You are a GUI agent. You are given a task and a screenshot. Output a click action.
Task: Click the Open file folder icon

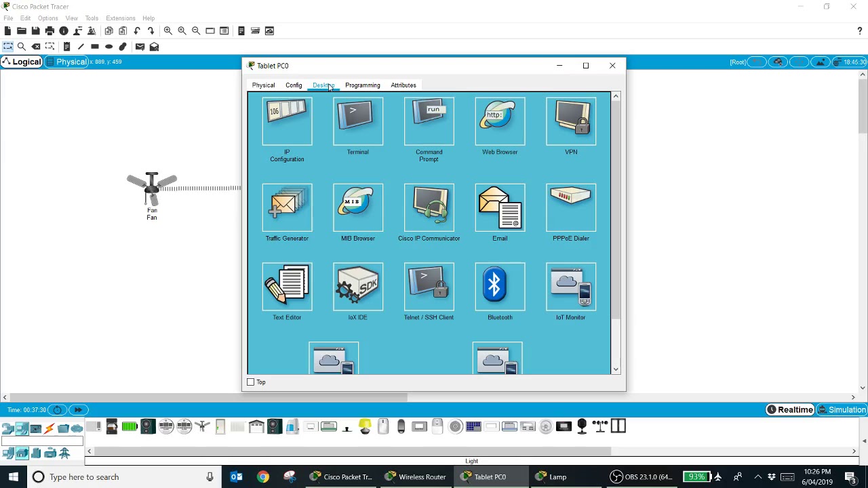click(x=22, y=30)
